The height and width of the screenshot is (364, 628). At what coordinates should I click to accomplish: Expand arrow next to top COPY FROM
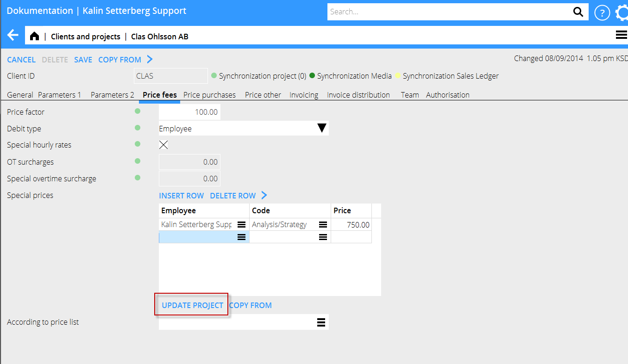150,59
